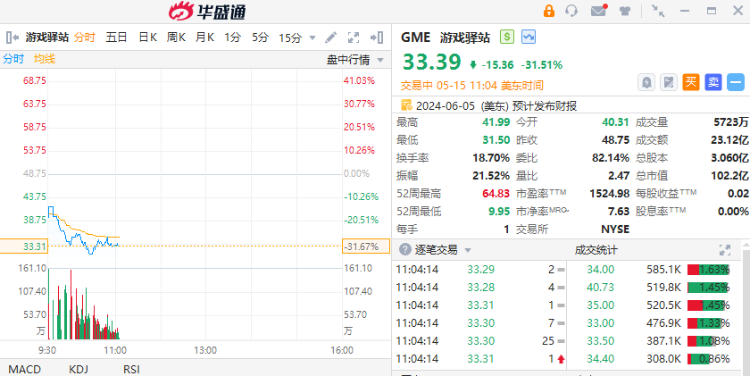The image size is (750, 376).
Task: Open 盘中行情 dropdown
Action: (x=355, y=60)
